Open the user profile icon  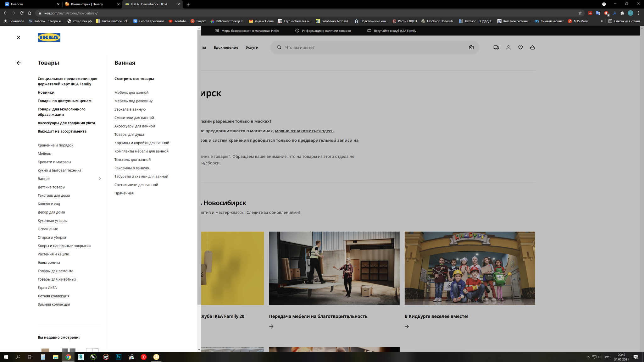[508, 47]
